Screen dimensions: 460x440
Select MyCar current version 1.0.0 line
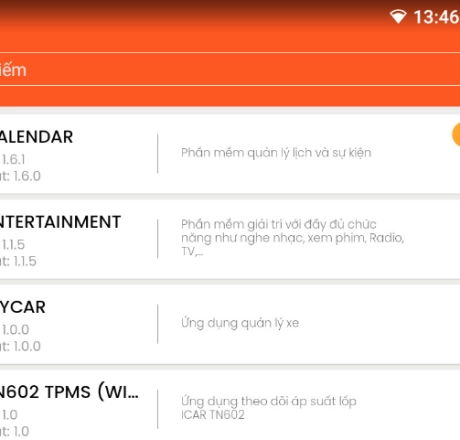[20, 346]
